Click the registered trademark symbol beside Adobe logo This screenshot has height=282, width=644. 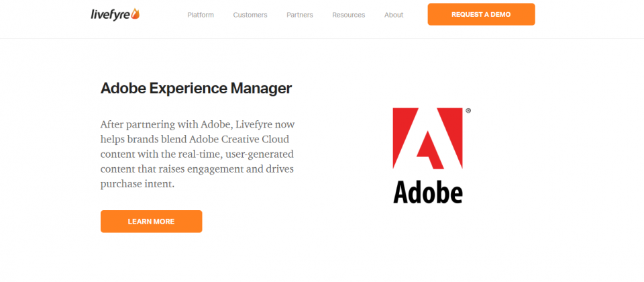point(468,111)
